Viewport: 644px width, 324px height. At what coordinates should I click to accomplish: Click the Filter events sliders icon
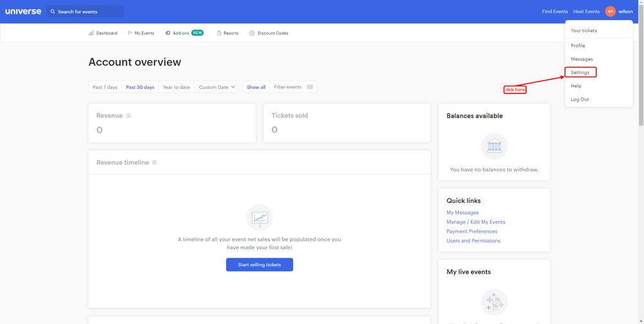pyautogui.click(x=310, y=87)
